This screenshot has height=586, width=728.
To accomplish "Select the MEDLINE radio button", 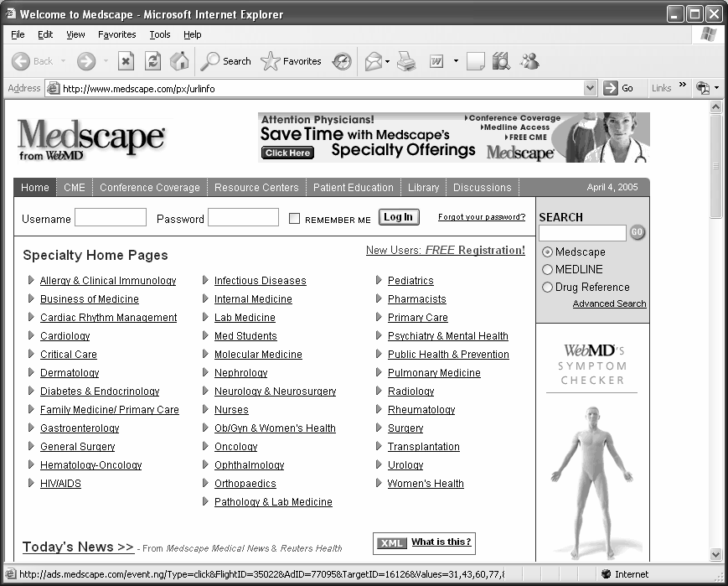I will [547, 270].
